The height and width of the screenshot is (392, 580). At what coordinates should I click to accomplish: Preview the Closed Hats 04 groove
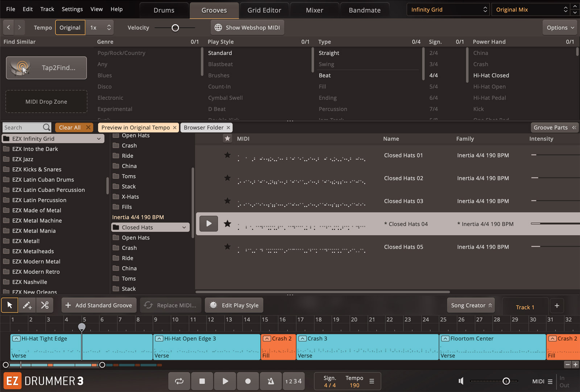[209, 224]
